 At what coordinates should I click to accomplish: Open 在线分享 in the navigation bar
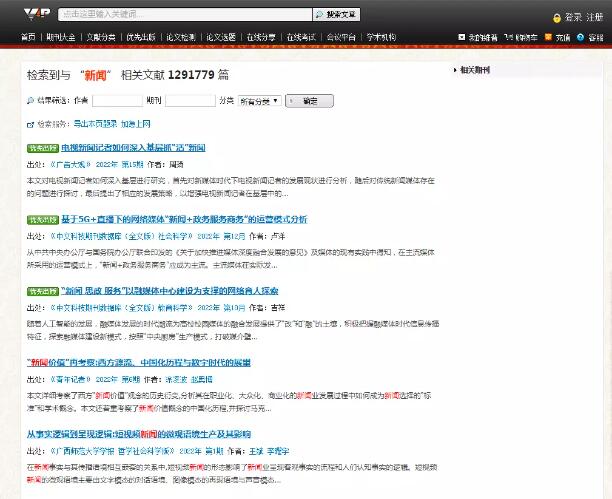(x=261, y=37)
